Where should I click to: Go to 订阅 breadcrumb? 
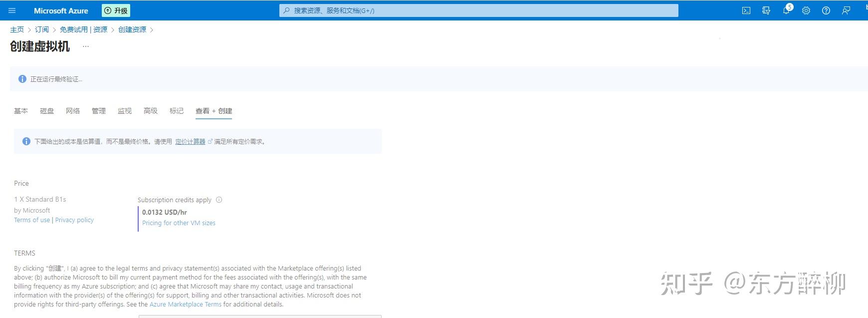42,29
